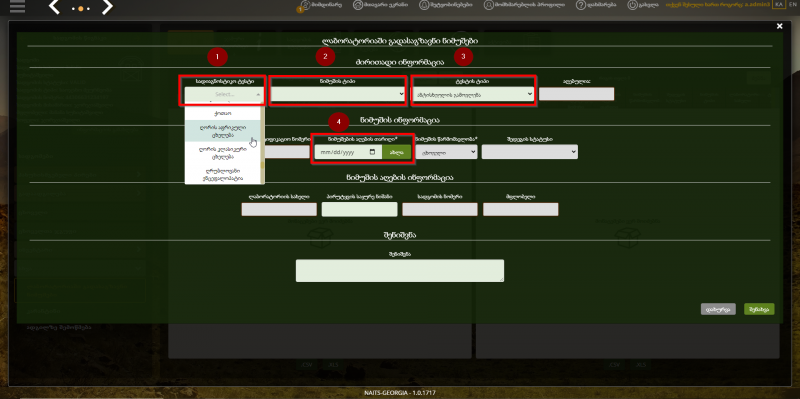
Task: Open the notifications bell icon
Action: click(x=424, y=5)
